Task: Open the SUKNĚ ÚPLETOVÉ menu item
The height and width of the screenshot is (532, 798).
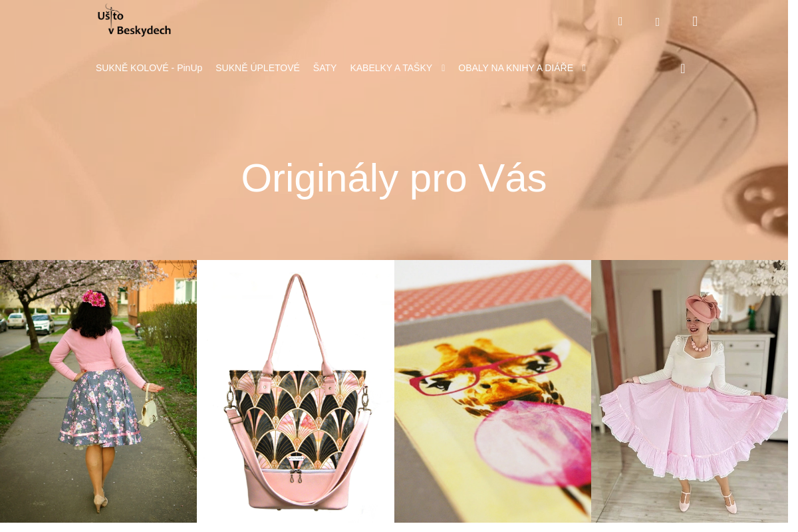Action: [257, 68]
